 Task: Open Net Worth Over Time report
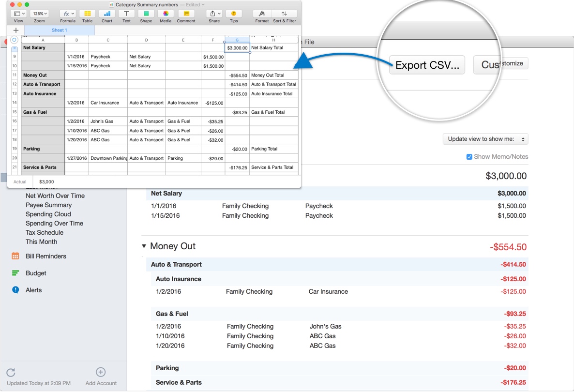(55, 196)
